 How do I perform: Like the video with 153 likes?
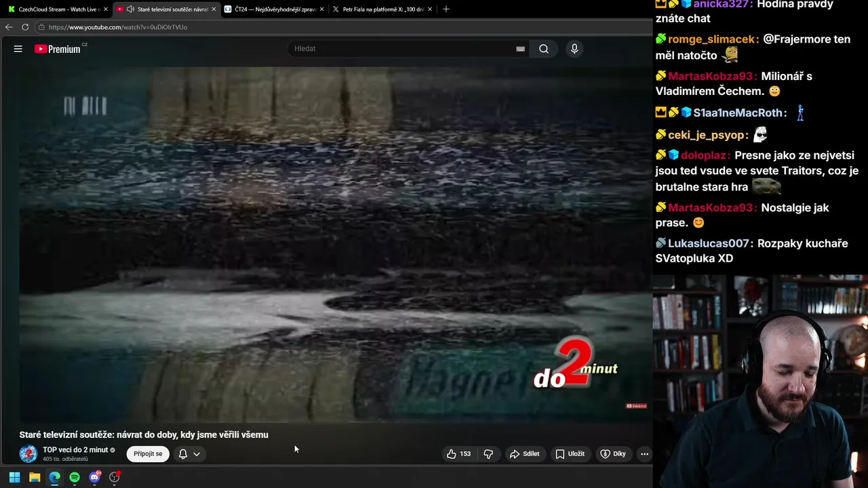[459, 454]
